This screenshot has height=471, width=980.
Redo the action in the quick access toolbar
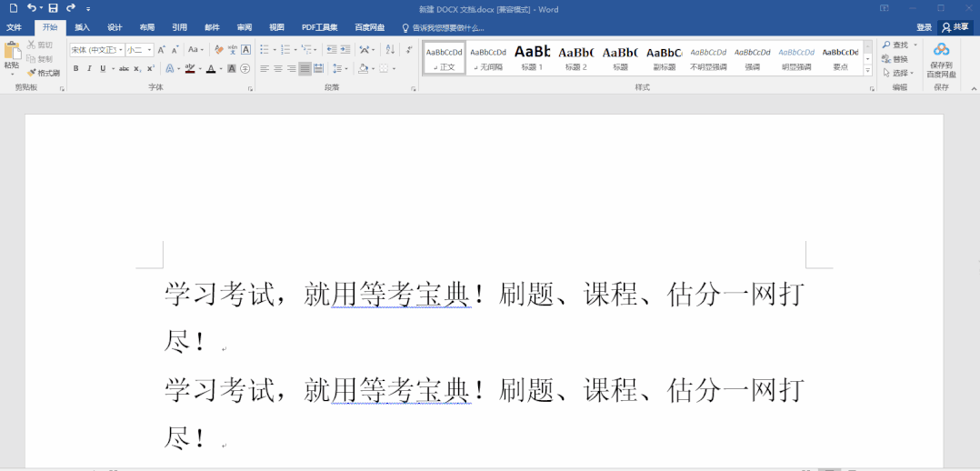[x=71, y=8]
